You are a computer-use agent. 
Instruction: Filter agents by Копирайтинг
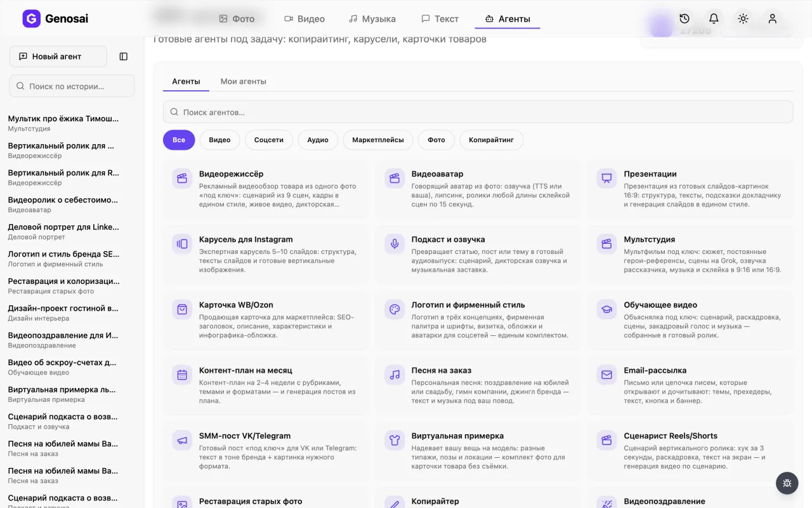pos(491,140)
